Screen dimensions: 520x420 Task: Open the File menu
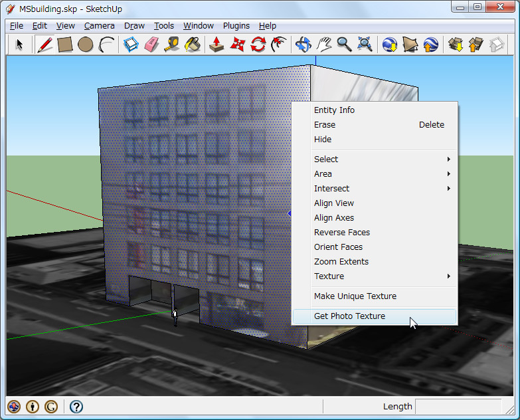pyautogui.click(x=16, y=25)
